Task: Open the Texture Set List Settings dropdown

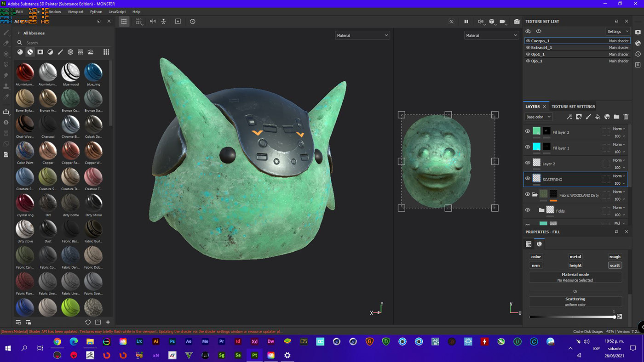Action: (x=617, y=32)
